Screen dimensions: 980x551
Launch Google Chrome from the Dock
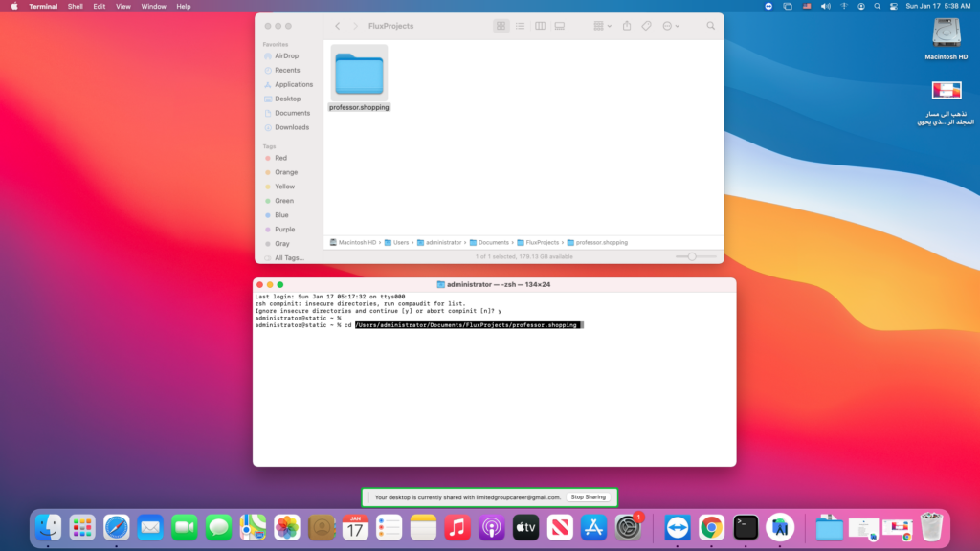(711, 528)
